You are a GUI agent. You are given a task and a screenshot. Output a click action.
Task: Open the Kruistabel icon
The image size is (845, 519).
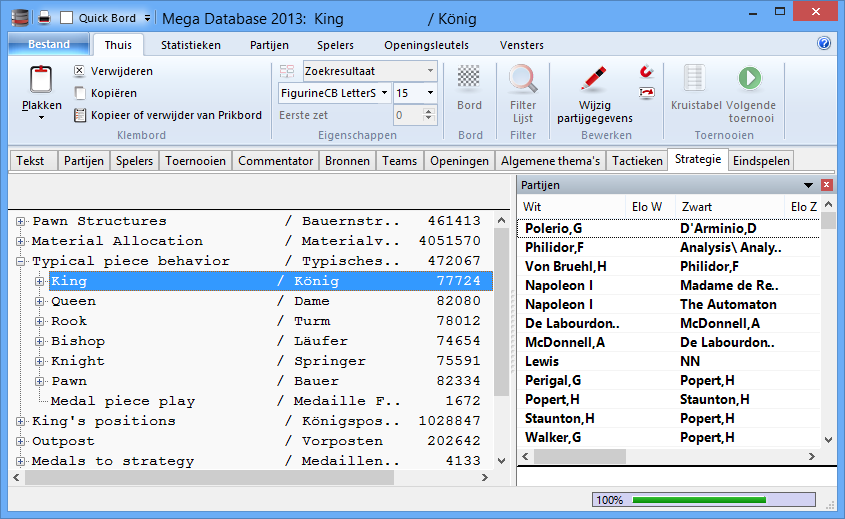tap(696, 80)
